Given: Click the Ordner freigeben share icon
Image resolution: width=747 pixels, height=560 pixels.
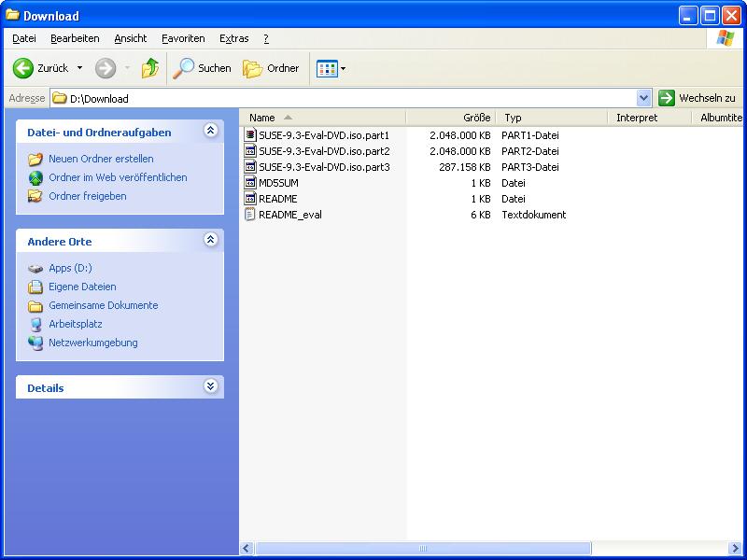Looking at the screenshot, I should 35,196.
